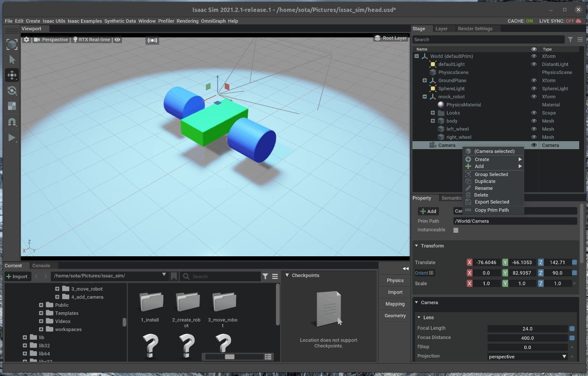The image size is (588, 376).
Task: Collapse the Lens section
Action: [x=419, y=318]
